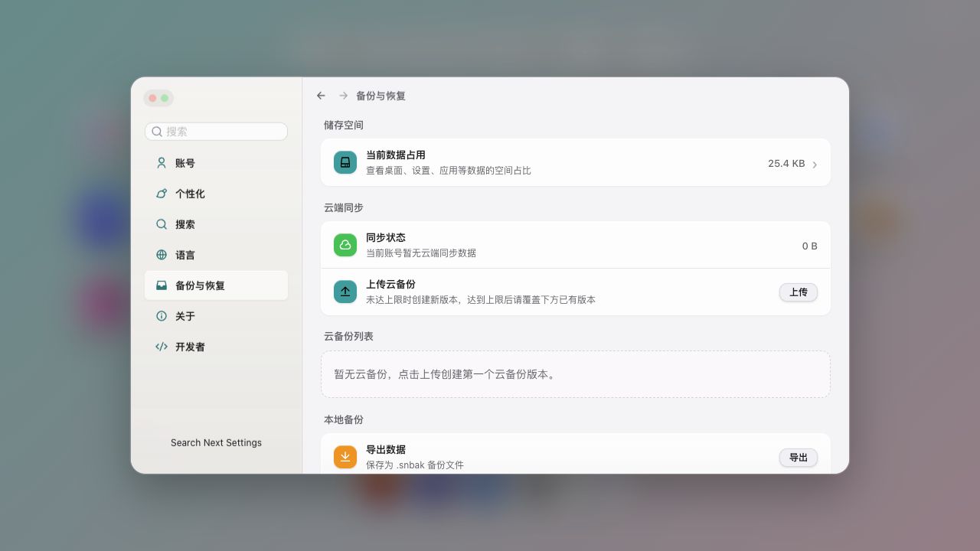Click the 云端同步 section heading
This screenshot has height=551, width=980.
[344, 207]
